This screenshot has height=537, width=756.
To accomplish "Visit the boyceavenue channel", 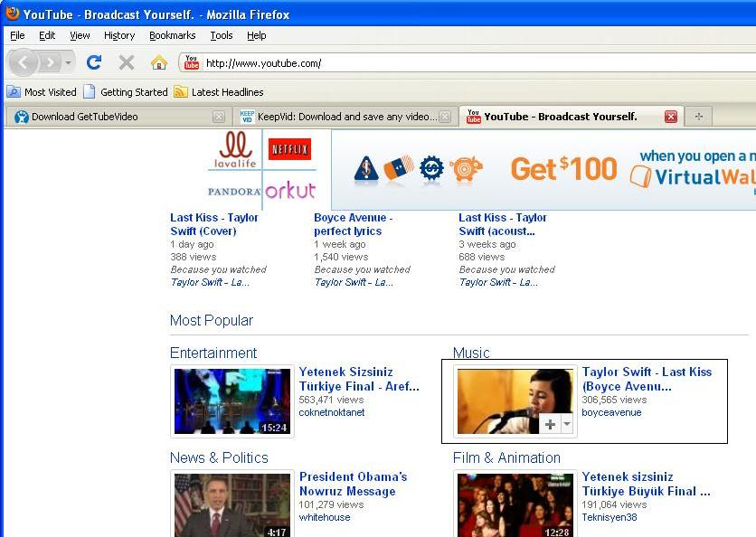I will tap(611, 412).
